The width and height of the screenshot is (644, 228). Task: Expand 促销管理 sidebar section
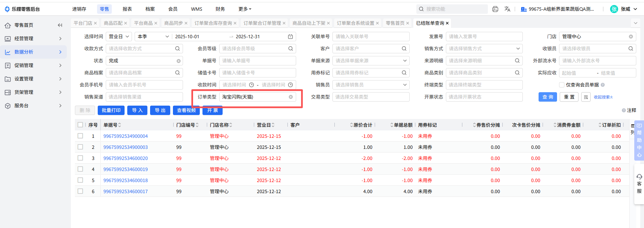pos(34,65)
